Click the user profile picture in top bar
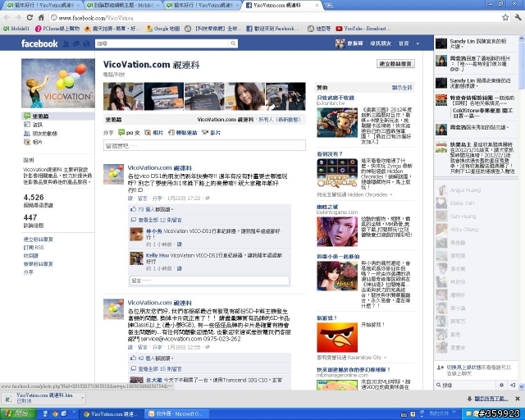525x420 pixels. coord(340,43)
